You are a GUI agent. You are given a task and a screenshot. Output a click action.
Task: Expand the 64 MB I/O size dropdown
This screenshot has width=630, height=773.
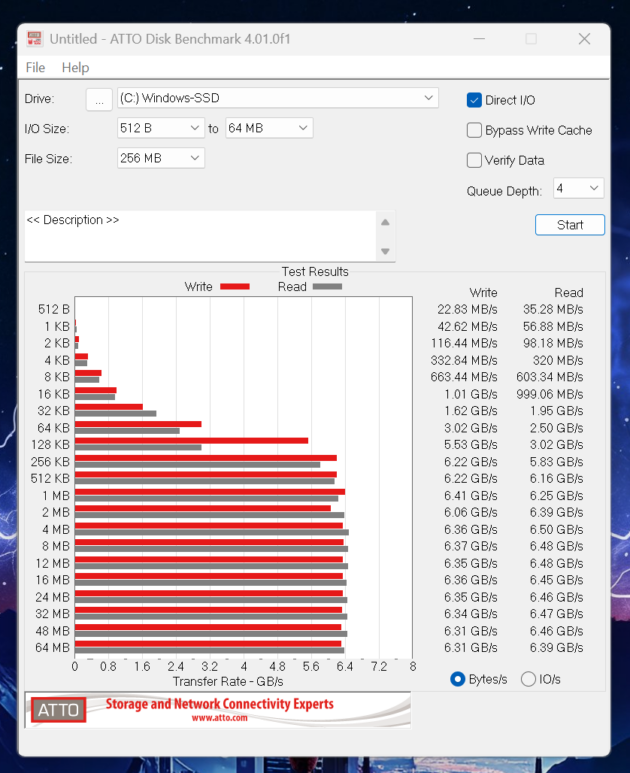269,128
